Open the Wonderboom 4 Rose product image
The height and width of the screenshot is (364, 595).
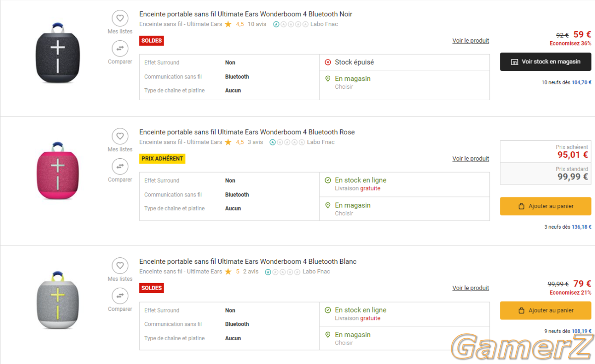point(58,170)
